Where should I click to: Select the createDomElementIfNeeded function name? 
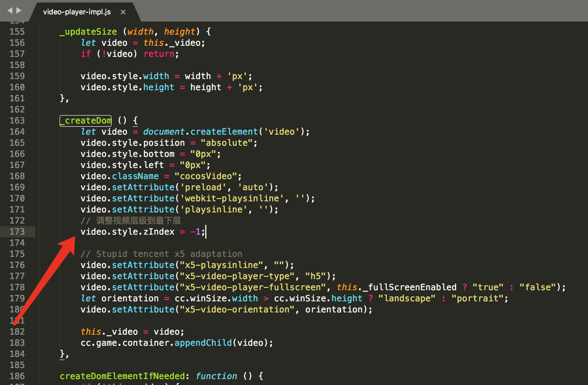click(x=122, y=376)
